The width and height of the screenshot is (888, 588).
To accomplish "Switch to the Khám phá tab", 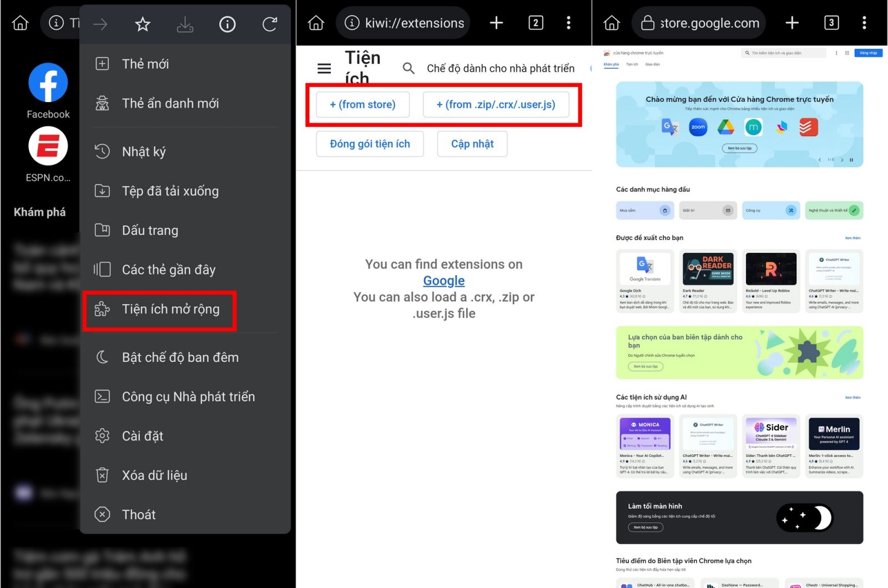I will (611, 64).
